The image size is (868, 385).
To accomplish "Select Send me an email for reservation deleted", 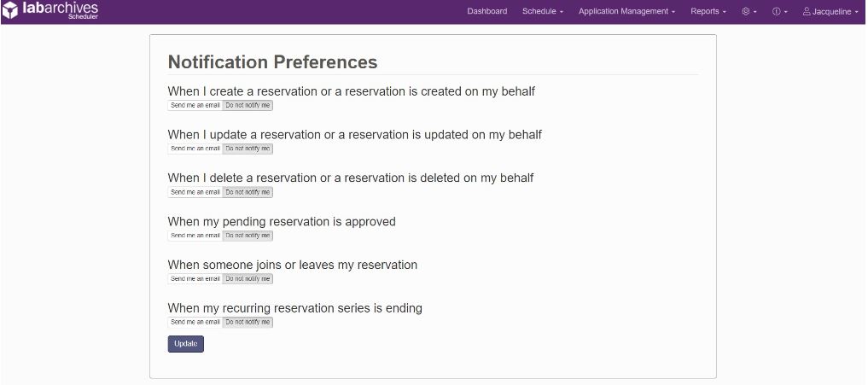I will pos(195,192).
